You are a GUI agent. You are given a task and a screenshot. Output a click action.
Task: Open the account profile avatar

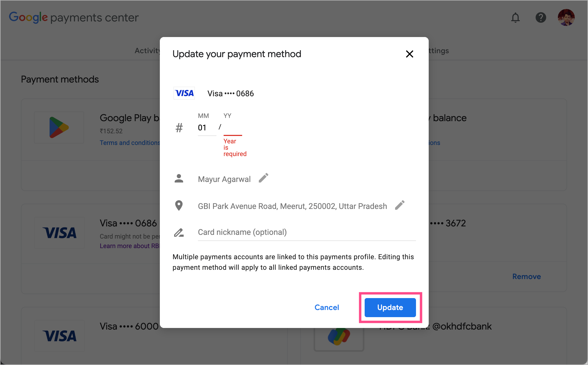point(566,18)
